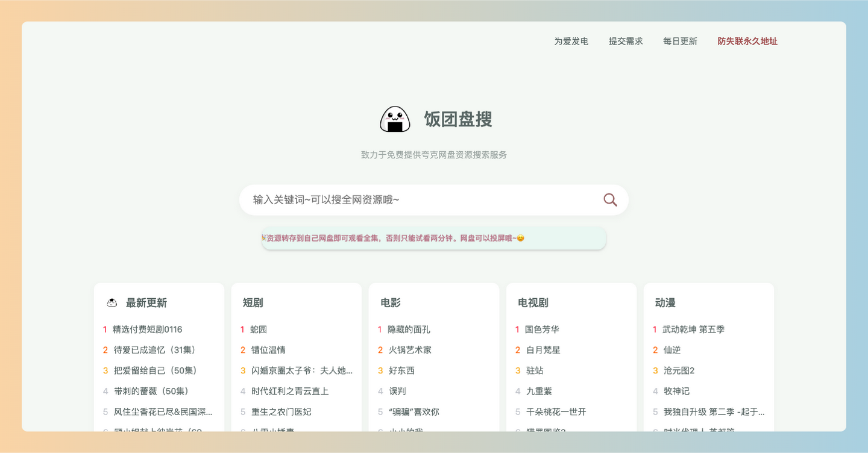Open the anime 沧元图2

pos(679,370)
